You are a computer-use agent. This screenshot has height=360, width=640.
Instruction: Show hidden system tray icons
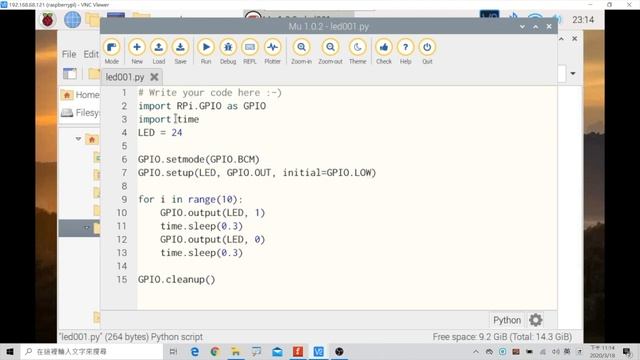pos(476,351)
